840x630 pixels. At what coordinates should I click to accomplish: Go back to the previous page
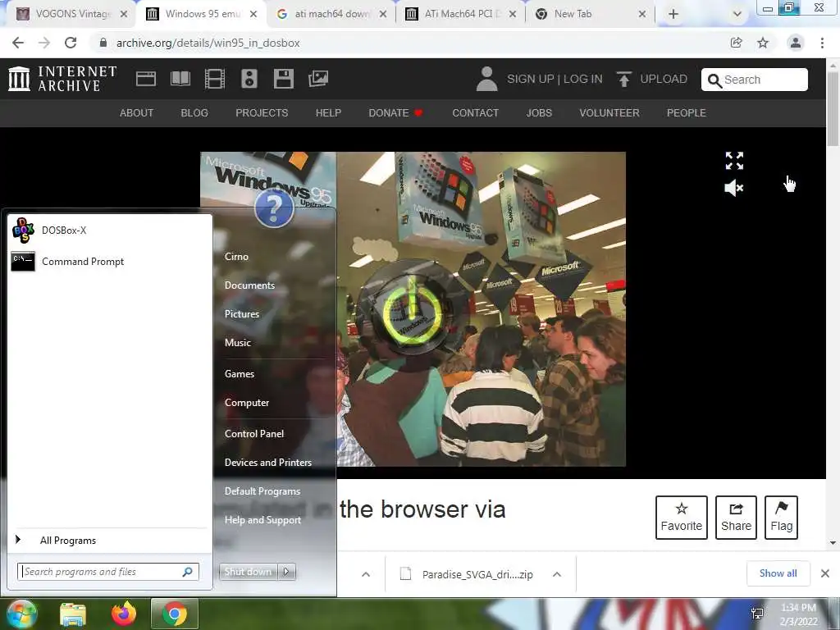click(18, 43)
